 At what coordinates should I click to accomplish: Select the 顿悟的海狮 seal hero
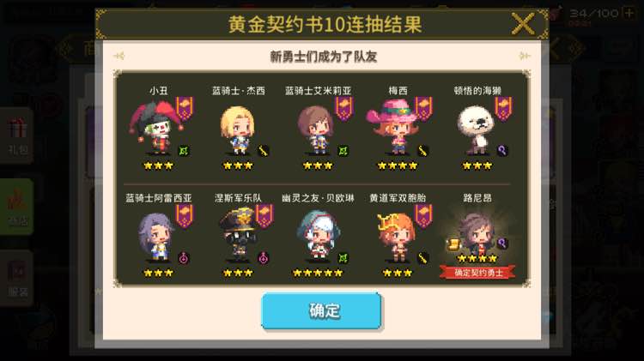click(476, 129)
